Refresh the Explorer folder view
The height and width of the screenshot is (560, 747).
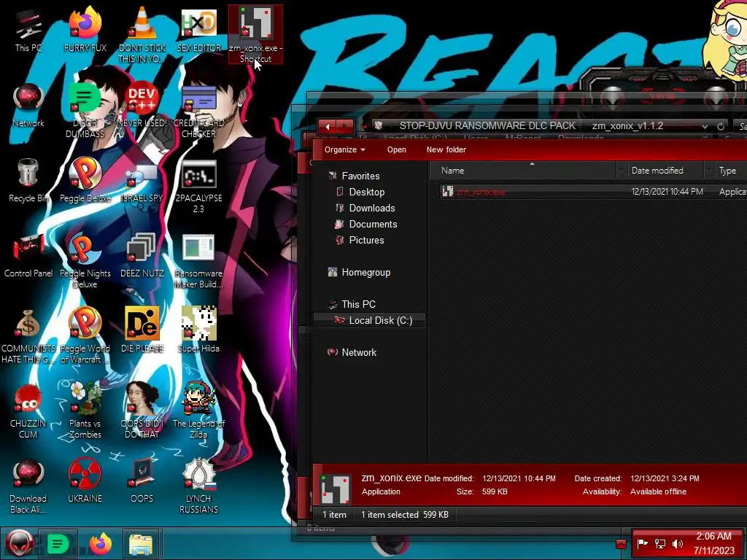point(721,126)
